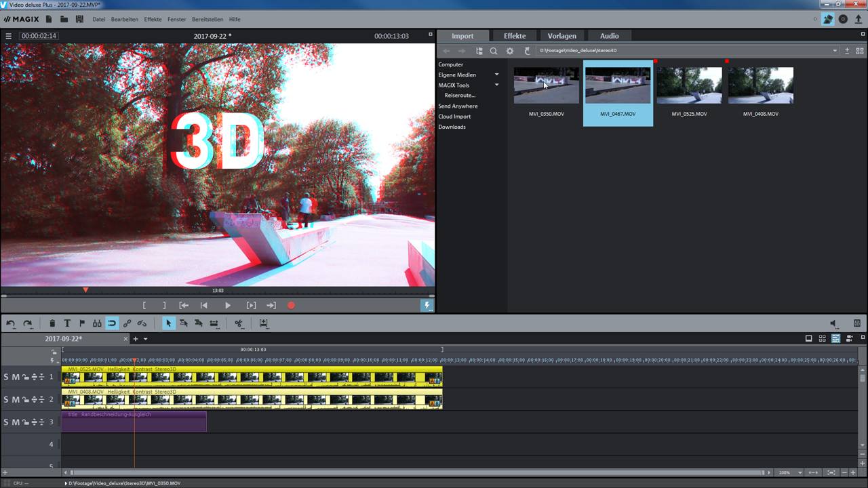The image size is (868, 488).
Task: Open the monitor hamburger menu
Action: pos(9,36)
